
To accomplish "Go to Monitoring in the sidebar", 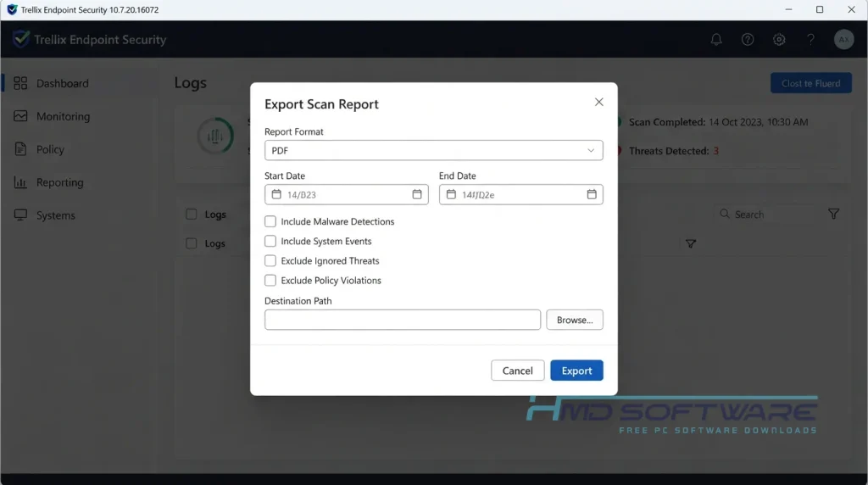I will [80, 116].
